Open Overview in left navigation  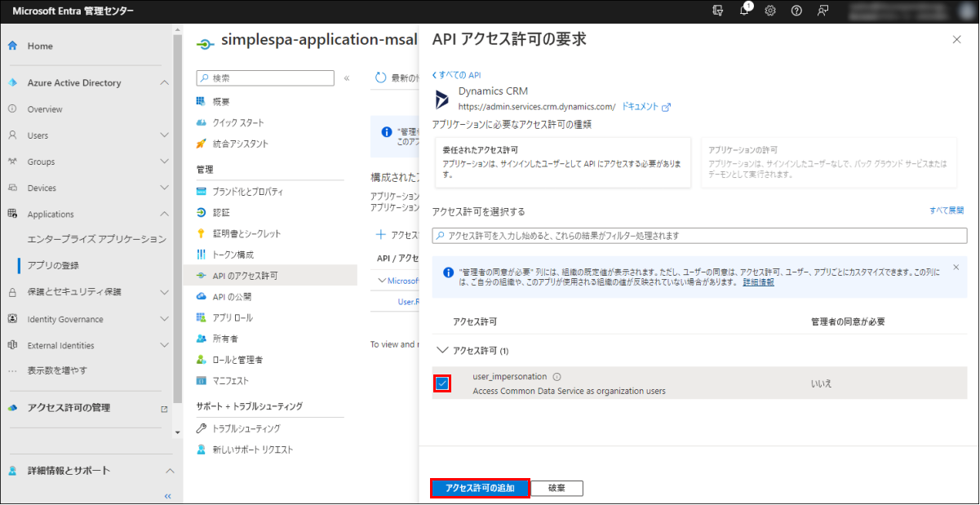pos(44,109)
